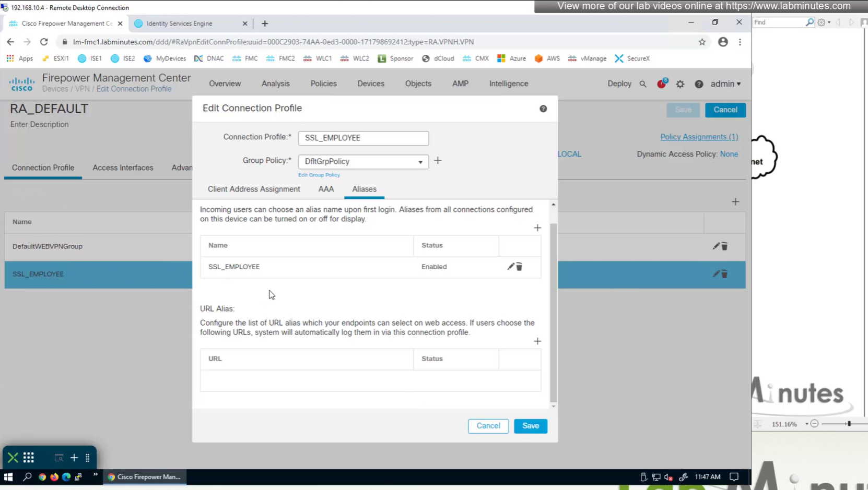Add a new alias name with plus icon
The height and width of the screenshot is (490, 868).
(537, 228)
